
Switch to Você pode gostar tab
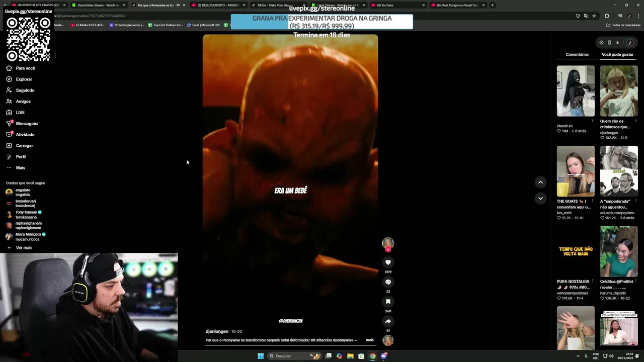tap(617, 54)
